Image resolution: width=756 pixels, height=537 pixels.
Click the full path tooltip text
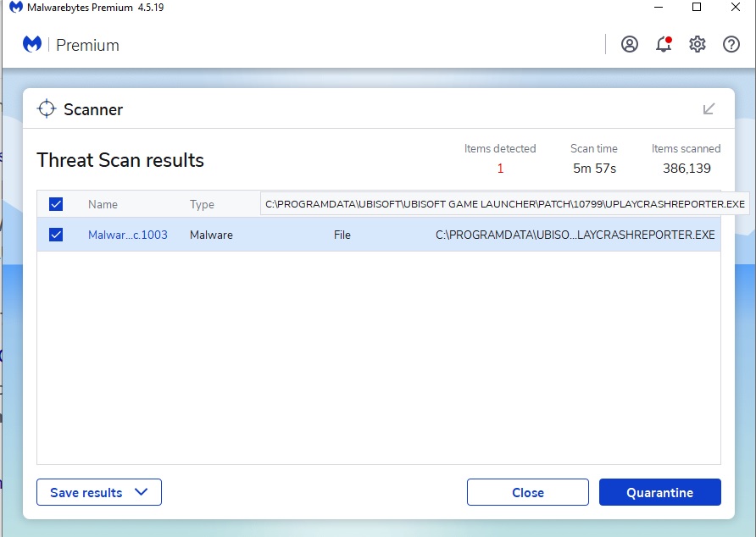pos(505,204)
